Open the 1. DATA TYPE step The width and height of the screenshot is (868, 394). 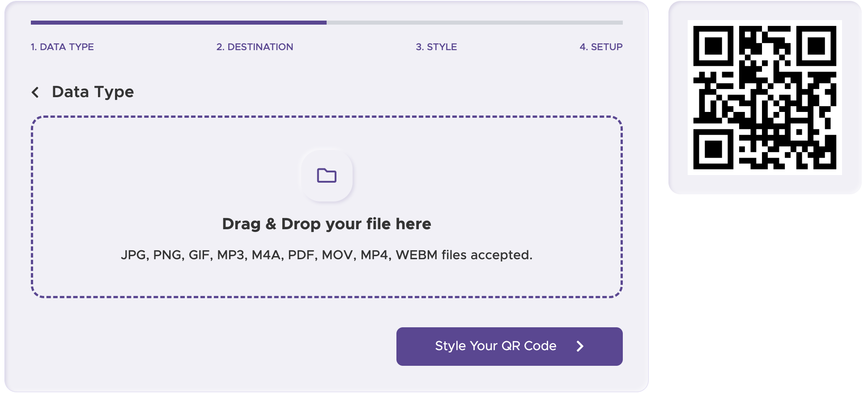(x=62, y=47)
